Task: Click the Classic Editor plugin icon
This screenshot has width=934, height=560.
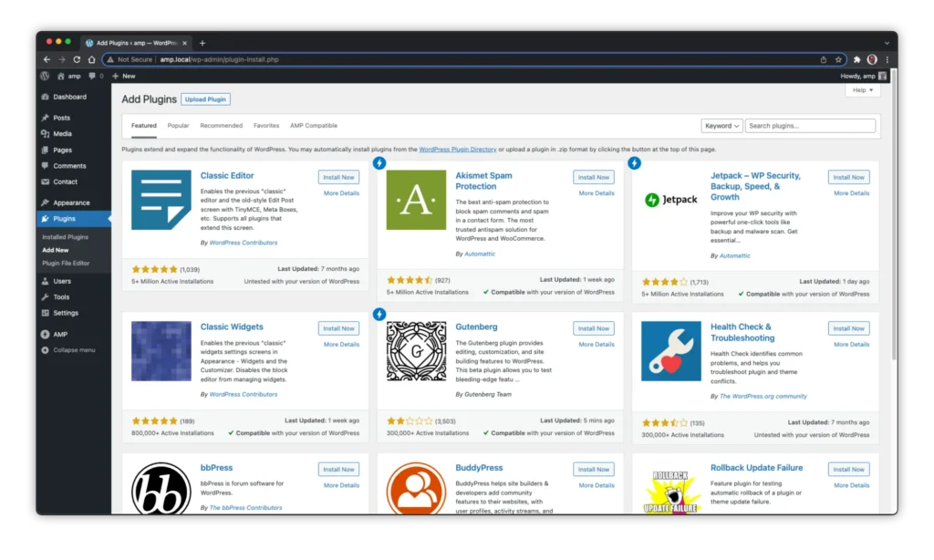Action: [x=161, y=200]
